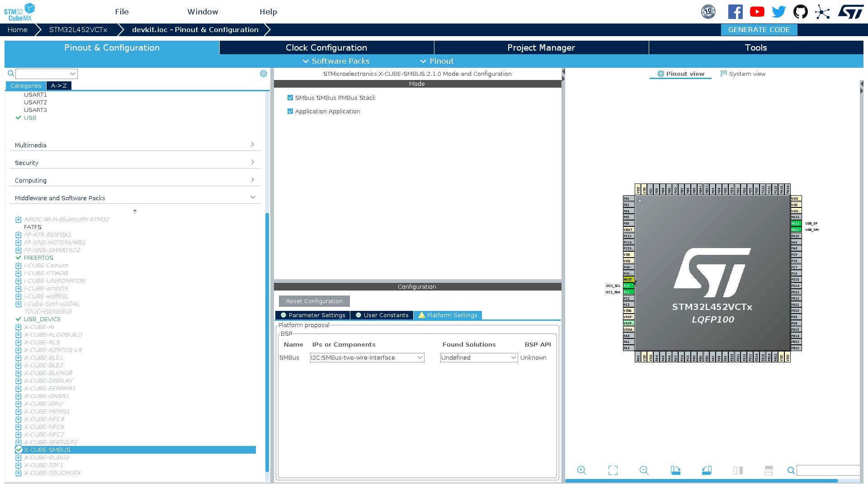Open the GitHub icon in header
The width and height of the screenshot is (868, 488).
(x=800, y=12)
